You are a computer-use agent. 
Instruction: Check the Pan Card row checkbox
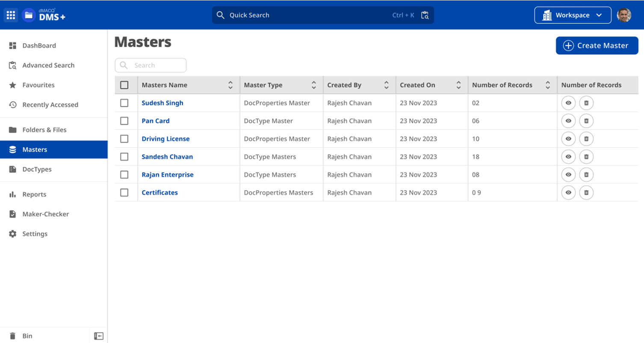pyautogui.click(x=124, y=121)
